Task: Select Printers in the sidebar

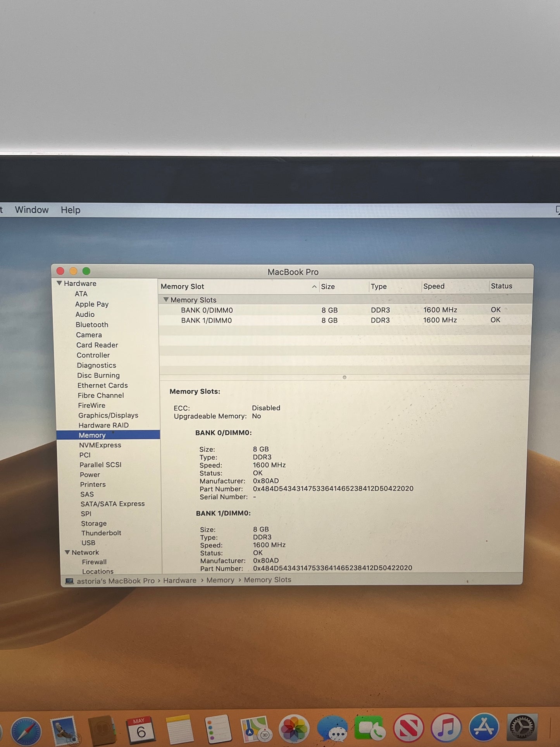Action: (x=93, y=484)
